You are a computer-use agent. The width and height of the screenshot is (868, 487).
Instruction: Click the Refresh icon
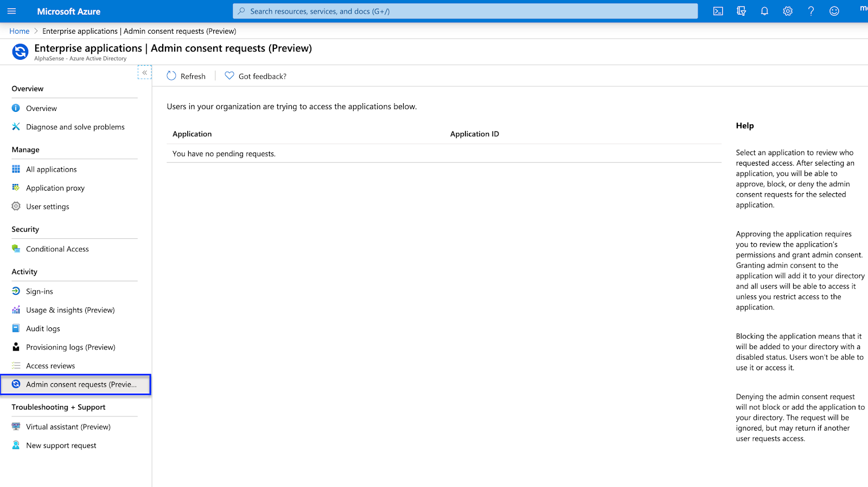pyautogui.click(x=171, y=76)
